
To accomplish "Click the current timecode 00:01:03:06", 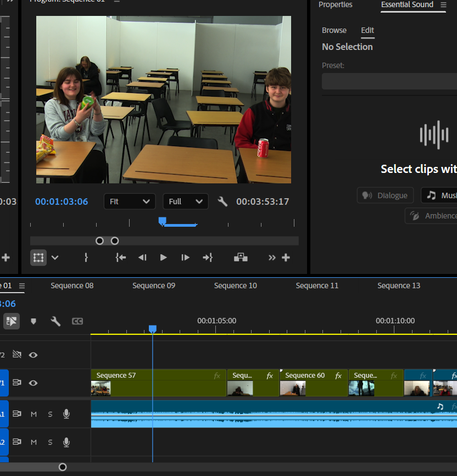I will tap(62, 201).
